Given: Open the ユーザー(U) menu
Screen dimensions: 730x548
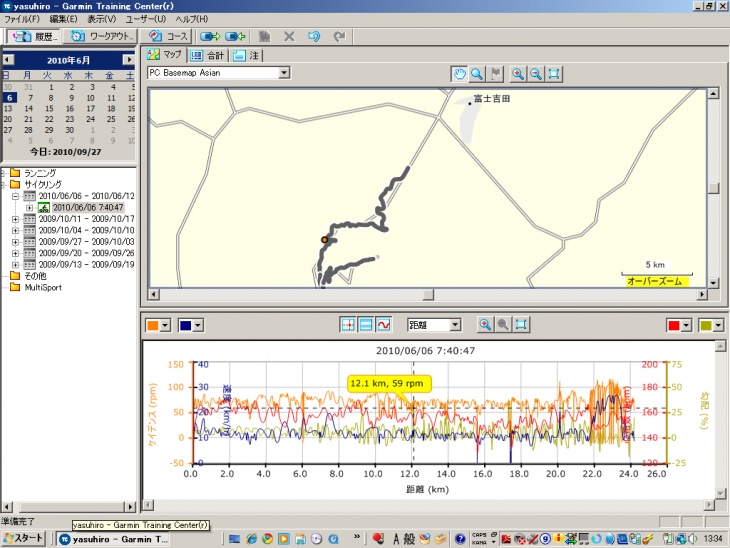Looking at the screenshot, I should [x=146, y=19].
